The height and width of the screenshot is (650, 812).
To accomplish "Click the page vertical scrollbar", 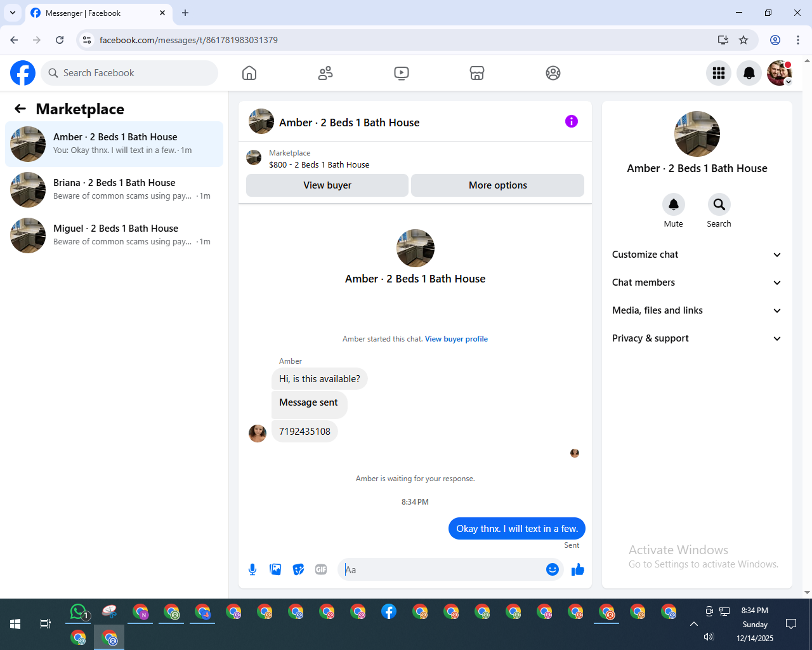I will [807, 326].
